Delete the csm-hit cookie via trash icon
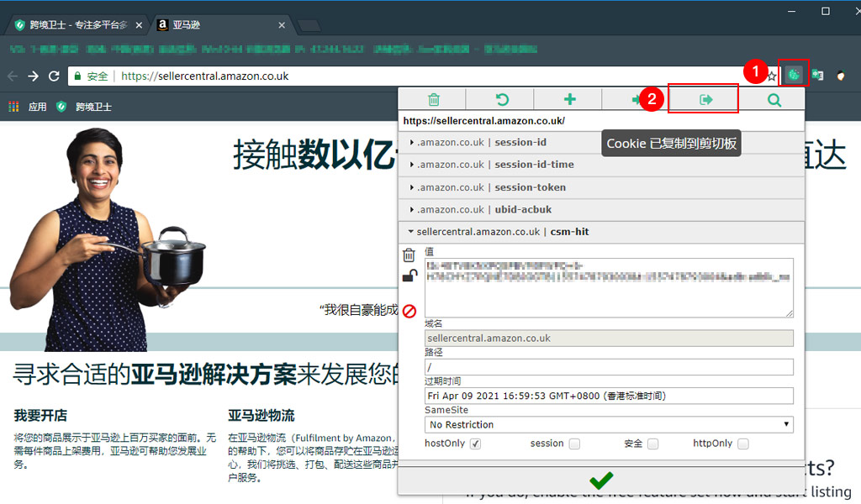The height and width of the screenshot is (504, 861). (409, 255)
